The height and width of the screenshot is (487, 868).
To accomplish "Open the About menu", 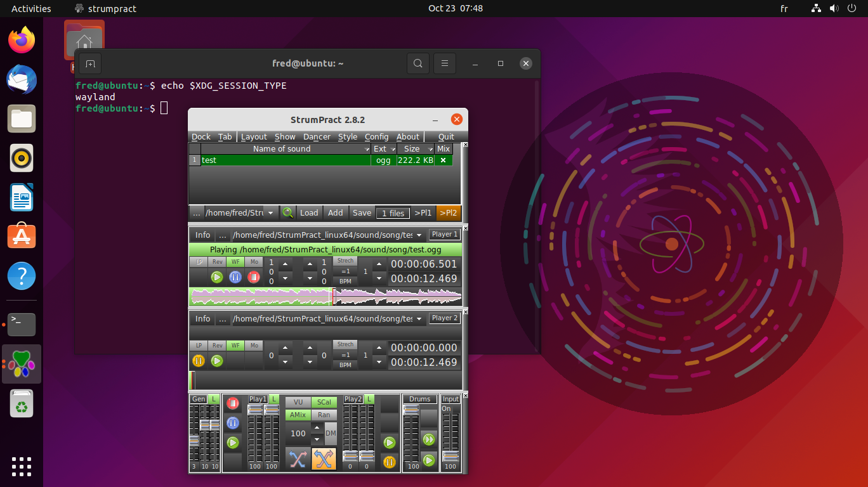I will click(x=408, y=137).
